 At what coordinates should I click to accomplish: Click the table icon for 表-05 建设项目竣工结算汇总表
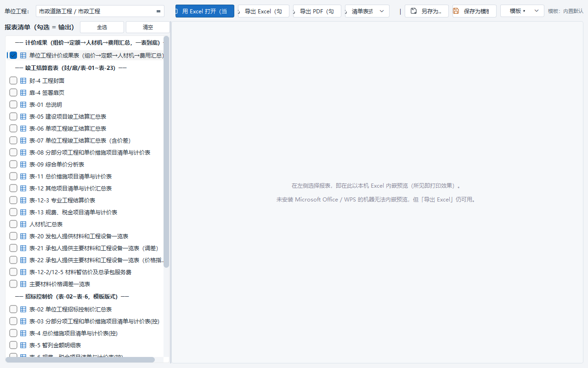click(x=23, y=116)
